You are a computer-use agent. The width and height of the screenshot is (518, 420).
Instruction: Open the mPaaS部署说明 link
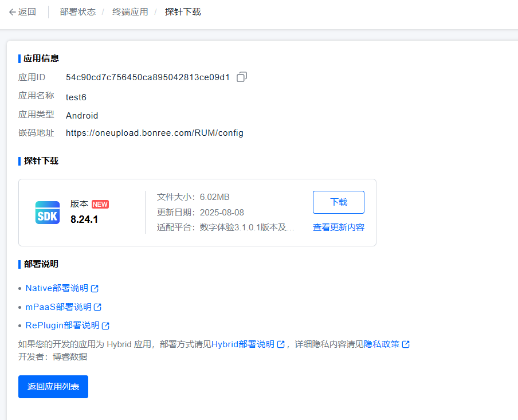[x=58, y=307]
